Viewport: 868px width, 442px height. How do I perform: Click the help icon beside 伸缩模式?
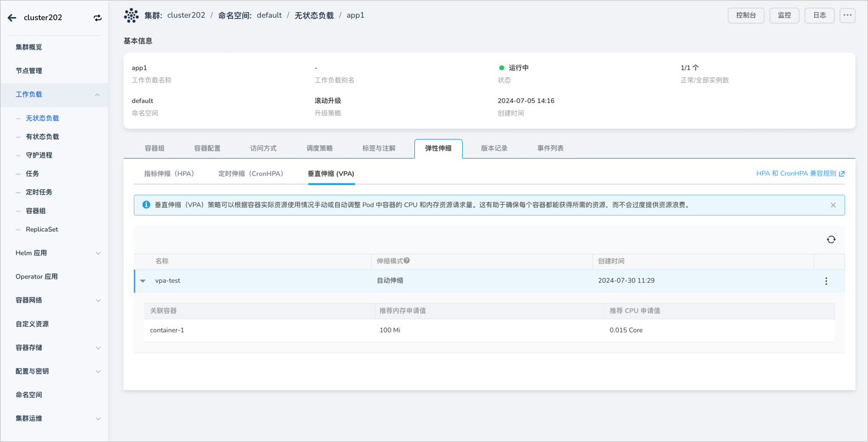point(407,261)
